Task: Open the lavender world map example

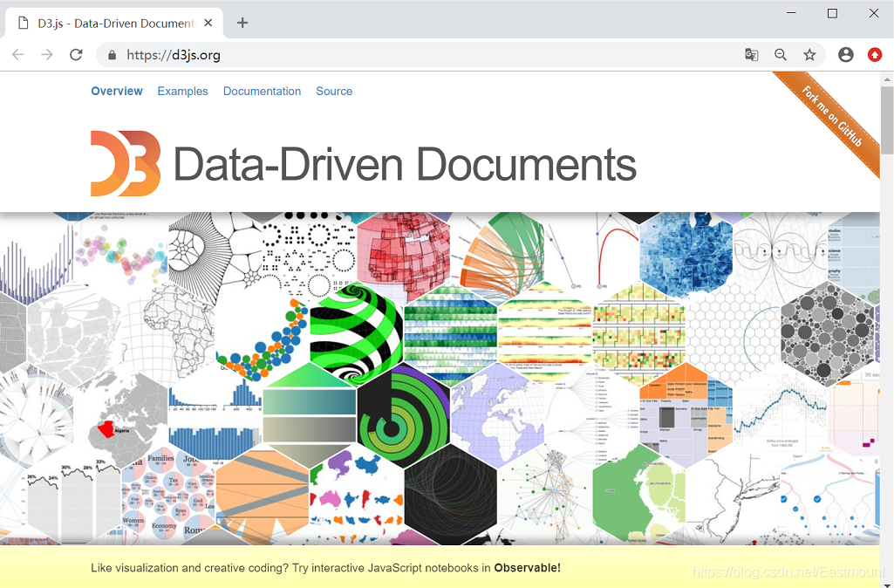Action: pyautogui.click(x=498, y=416)
